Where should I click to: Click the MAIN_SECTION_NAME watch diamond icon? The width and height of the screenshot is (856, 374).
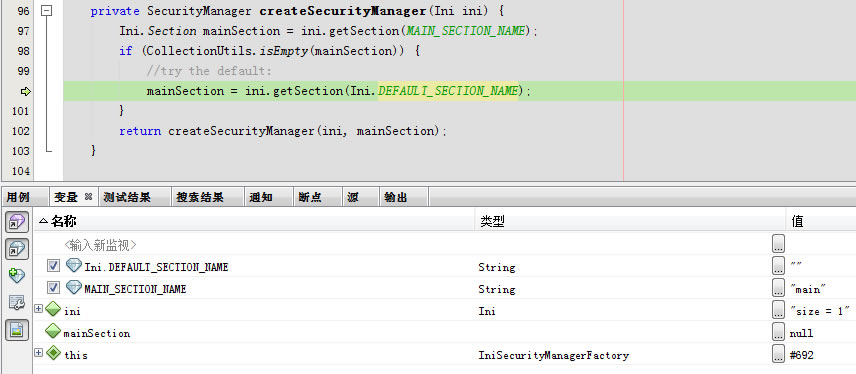coord(74,287)
